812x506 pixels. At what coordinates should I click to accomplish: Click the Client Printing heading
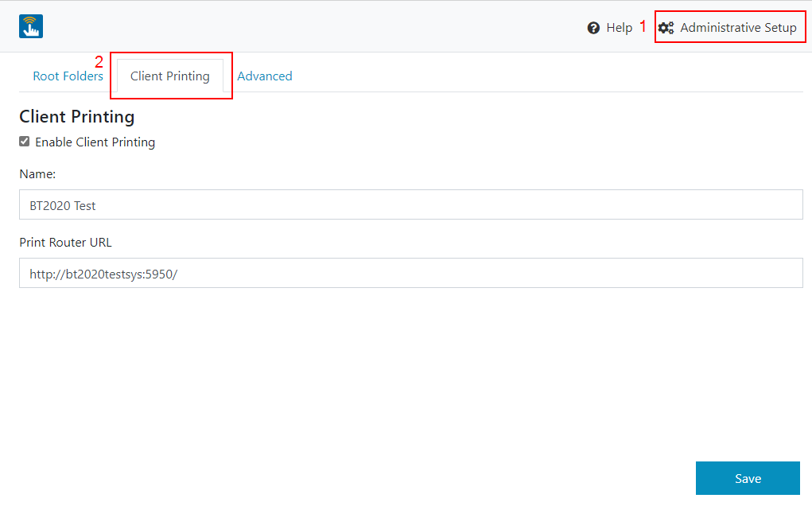pos(76,116)
